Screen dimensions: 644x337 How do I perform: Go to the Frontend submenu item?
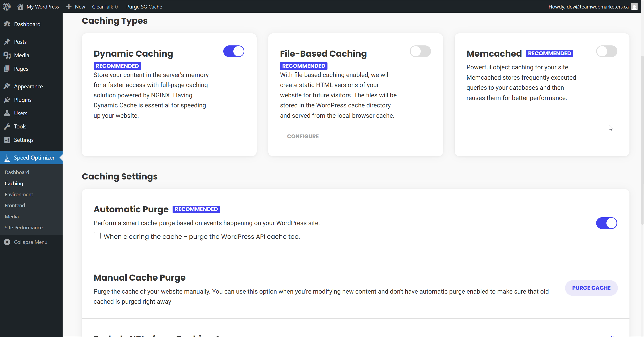(x=15, y=205)
